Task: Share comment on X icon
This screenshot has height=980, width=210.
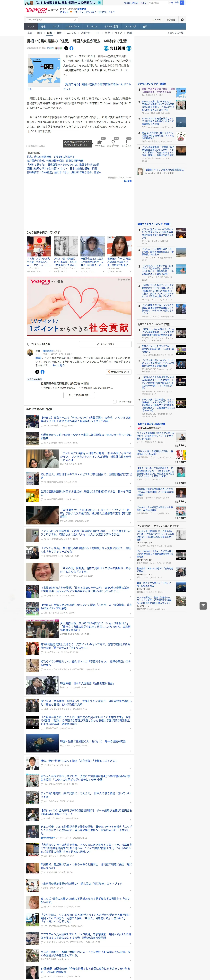Action: click(x=37, y=372)
